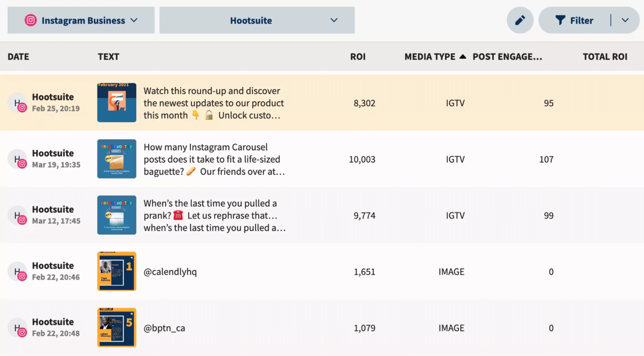This screenshot has width=644, height=356.
Task: Sort by the MEDIA TYPE column header
Action: point(430,57)
